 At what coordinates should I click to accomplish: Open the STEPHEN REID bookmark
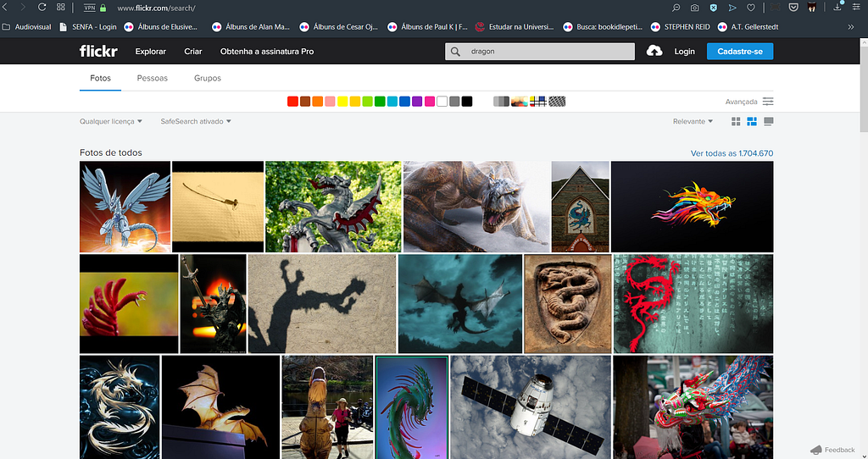682,26
